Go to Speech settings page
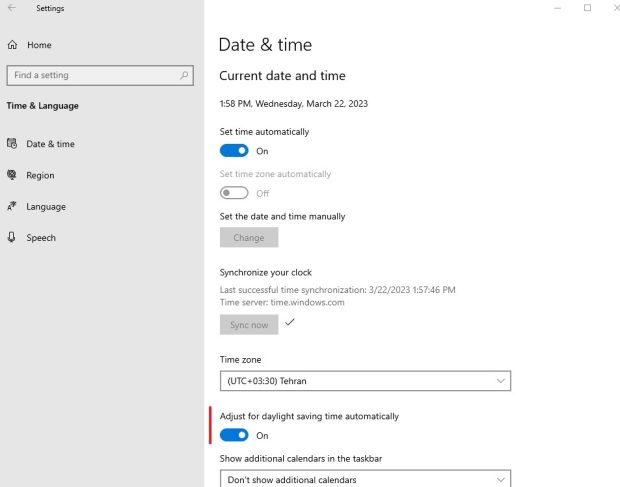 41,238
